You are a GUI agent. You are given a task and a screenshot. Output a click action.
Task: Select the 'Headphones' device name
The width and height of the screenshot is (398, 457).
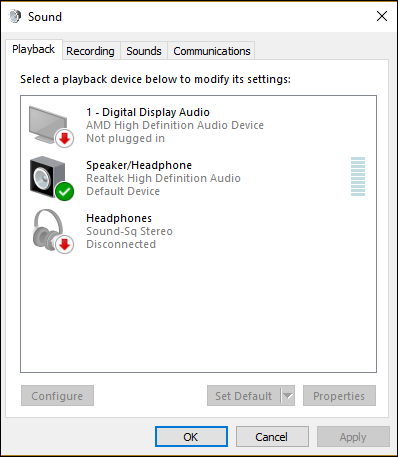(119, 218)
